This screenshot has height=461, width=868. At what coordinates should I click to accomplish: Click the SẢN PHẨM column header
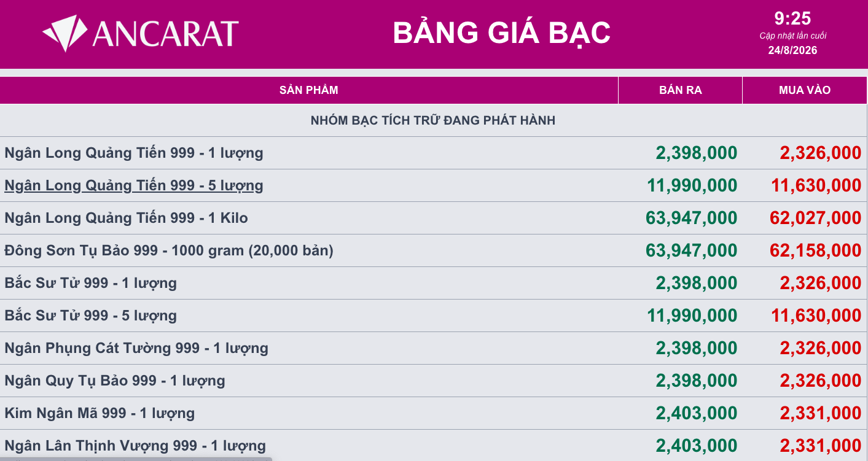tap(309, 90)
